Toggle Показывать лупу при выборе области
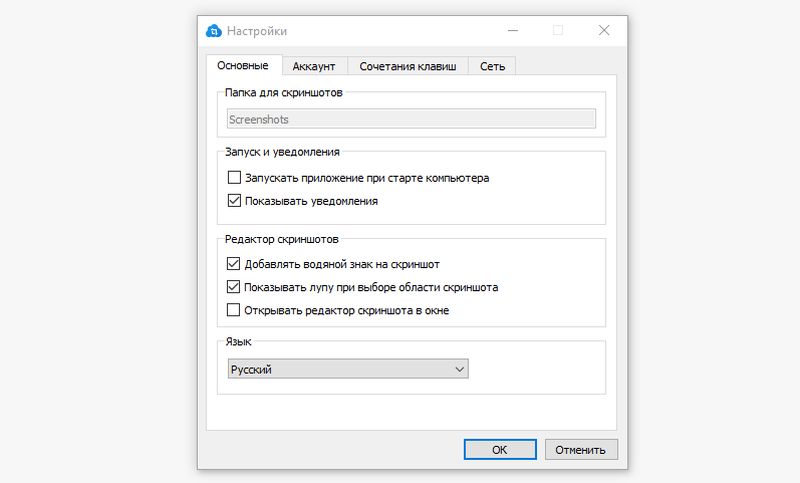 click(235, 287)
